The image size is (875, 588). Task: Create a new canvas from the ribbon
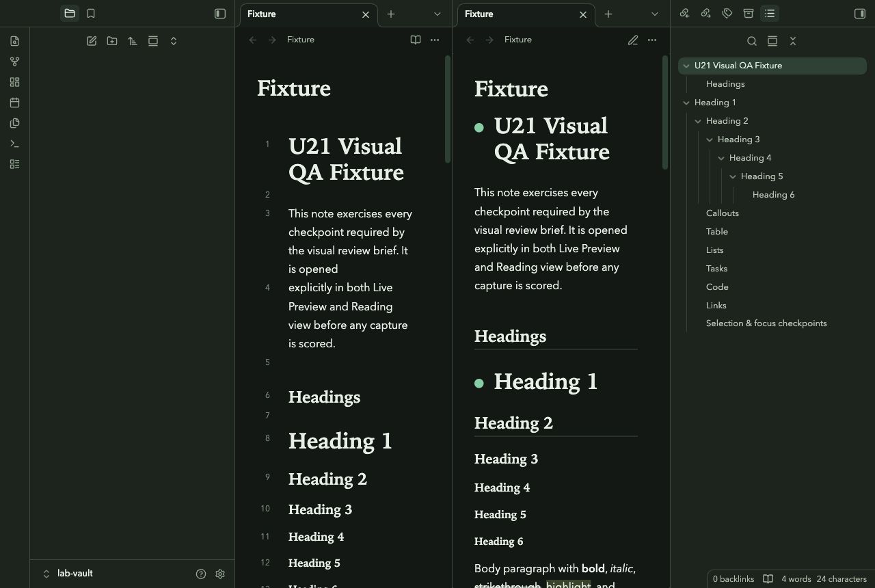tap(14, 82)
